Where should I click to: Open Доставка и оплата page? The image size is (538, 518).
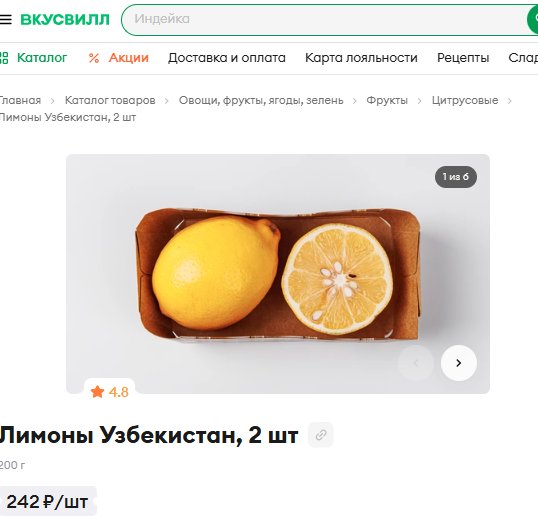[x=227, y=58]
